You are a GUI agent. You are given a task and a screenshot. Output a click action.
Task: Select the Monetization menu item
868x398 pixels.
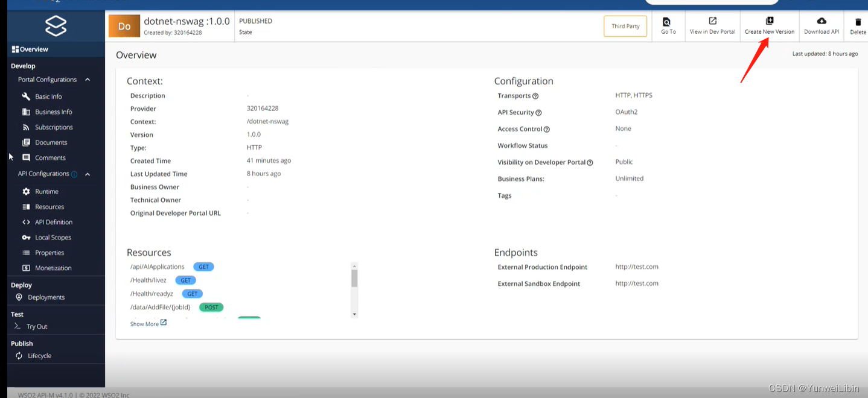click(53, 268)
